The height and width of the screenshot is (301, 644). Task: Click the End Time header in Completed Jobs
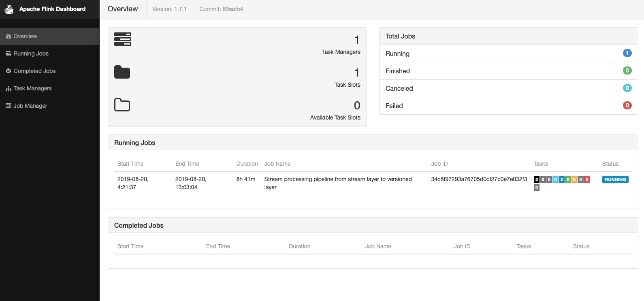pyautogui.click(x=218, y=246)
